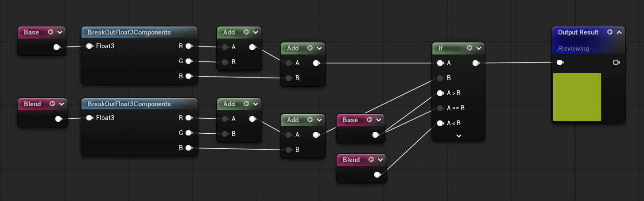This screenshot has width=644, height=201.
Task: Click the olive-green preview swatch in Output Result
Action: [577, 97]
